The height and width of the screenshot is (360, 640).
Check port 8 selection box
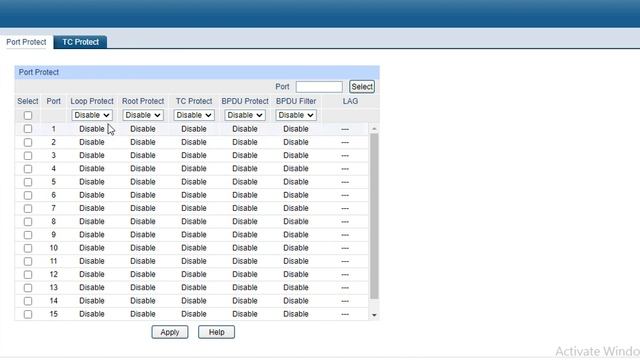click(x=28, y=222)
